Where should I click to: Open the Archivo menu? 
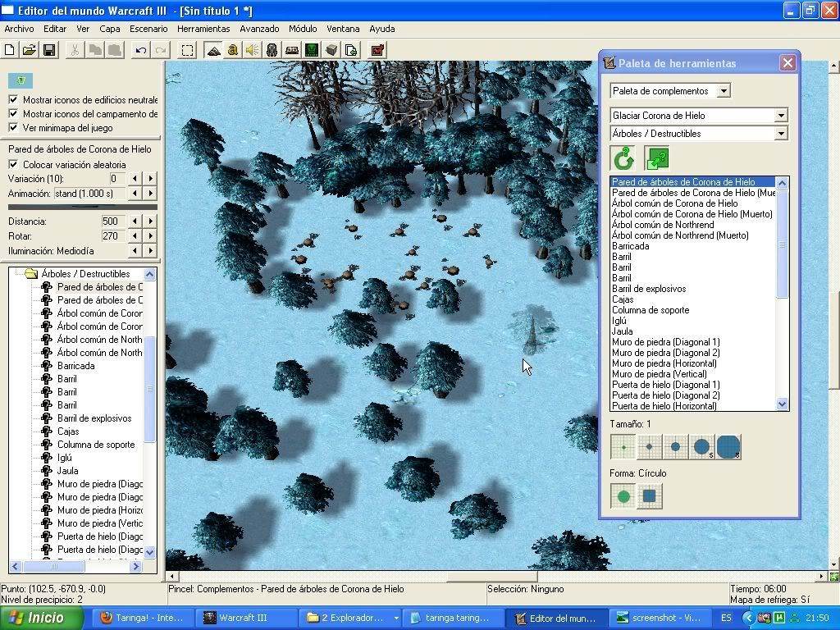point(19,29)
